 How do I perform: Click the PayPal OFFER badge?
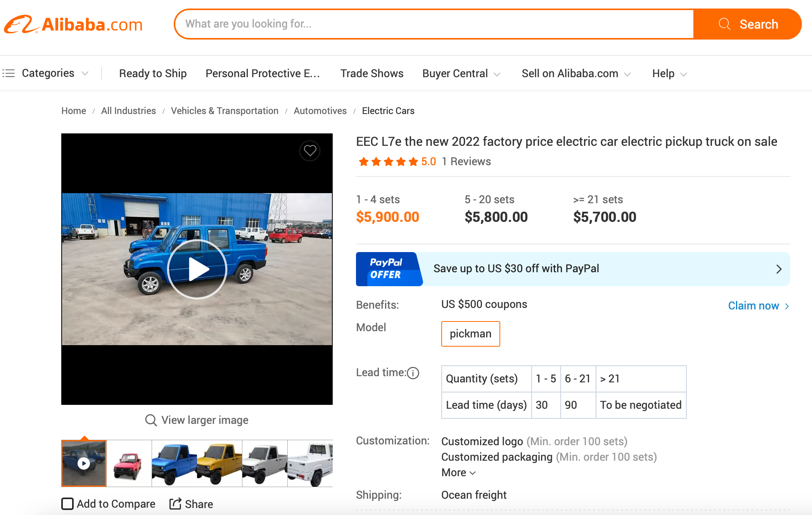click(388, 269)
